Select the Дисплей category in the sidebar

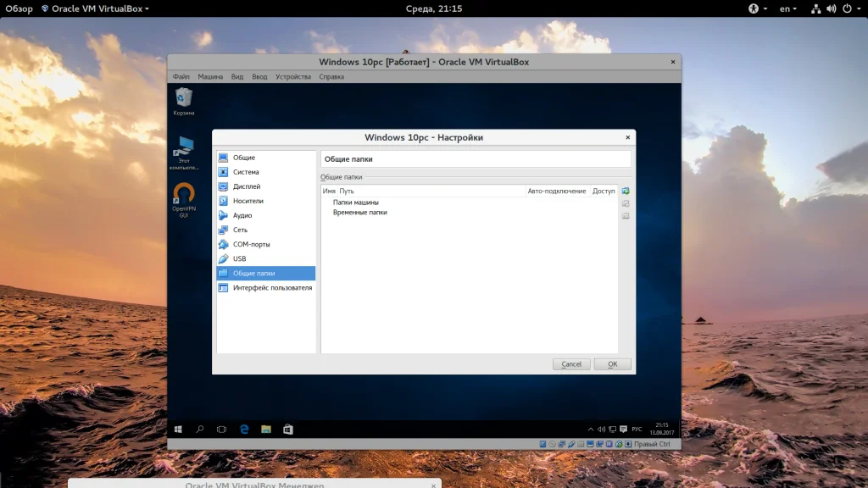point(246,186)
